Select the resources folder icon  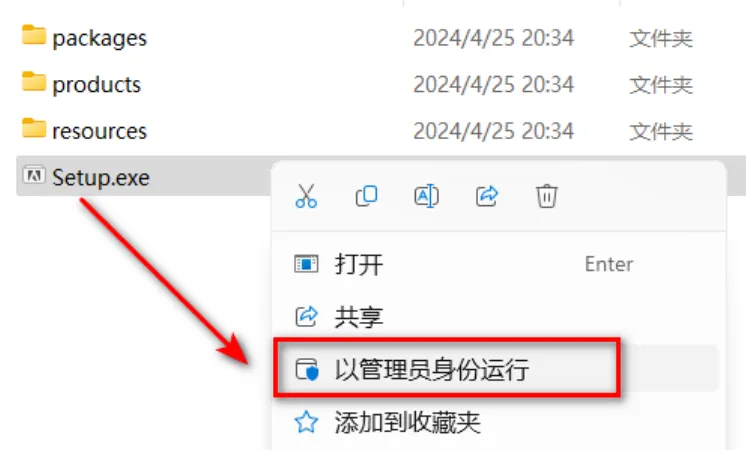click(34, 128)
